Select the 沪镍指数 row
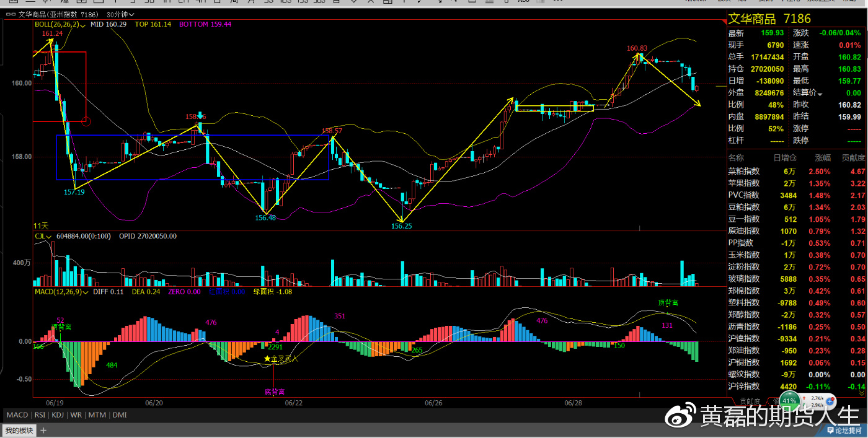 [797, 338]
